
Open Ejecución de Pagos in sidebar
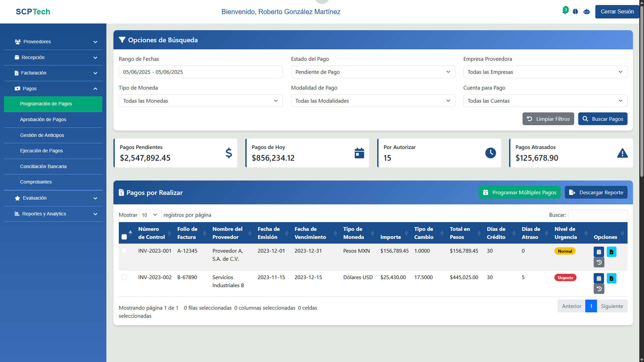pos(53,151)
